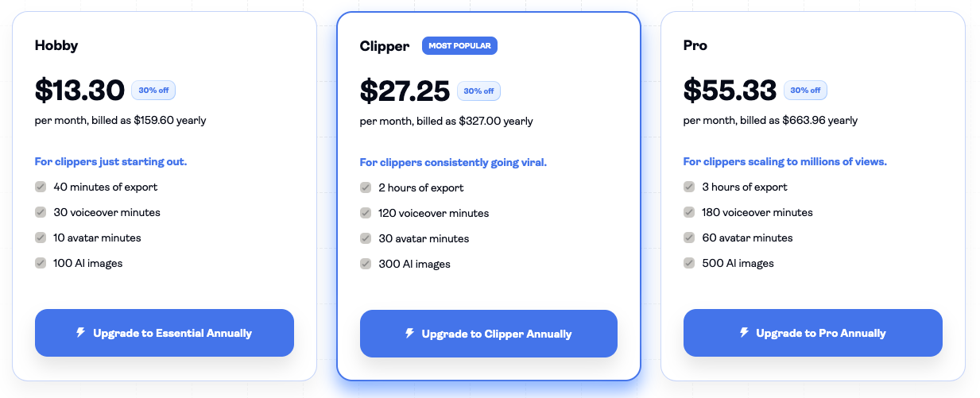Click the checkmark beside 2 hours of export
The width and height of the screenshot is (980, 398).
(x=366, y=188)
